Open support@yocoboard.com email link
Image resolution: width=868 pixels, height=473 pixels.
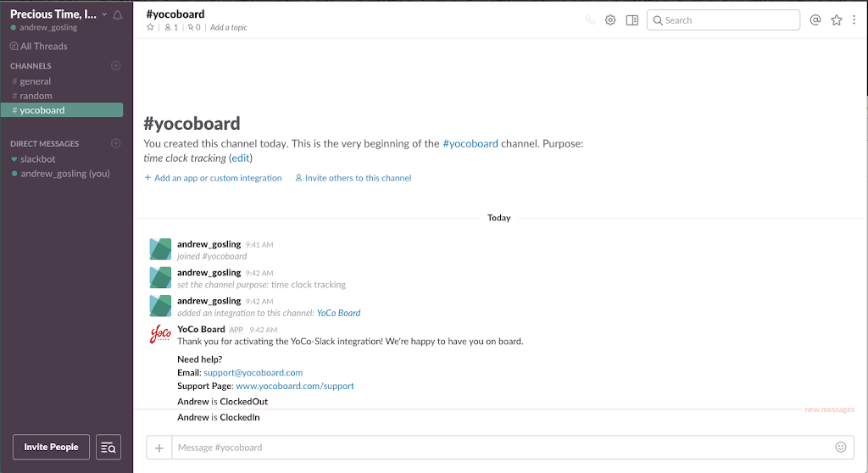point(253,373)
